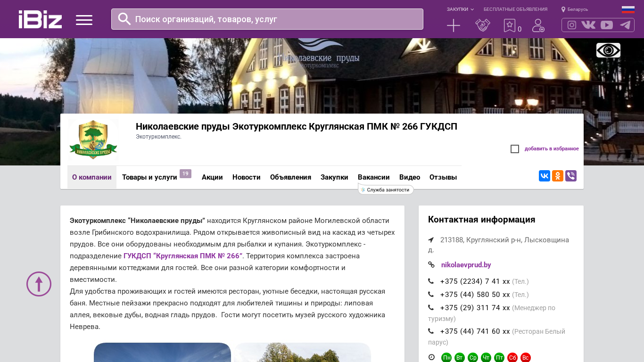
Task: Open ГУКДСП “Круглянская ПМК № 266” link
Action: [x=183, y=256]
